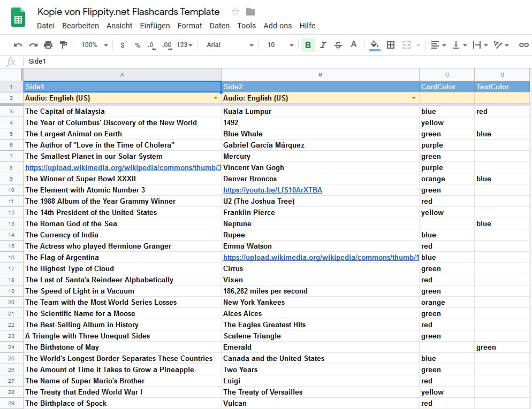
Task: Open Side1 audio language dropdown arrow
Action: click(216, 98)
